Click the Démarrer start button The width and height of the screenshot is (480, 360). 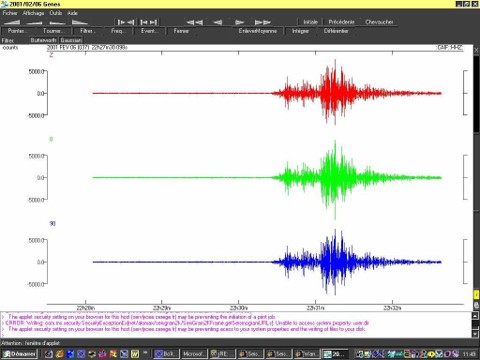tap(19, 354)
